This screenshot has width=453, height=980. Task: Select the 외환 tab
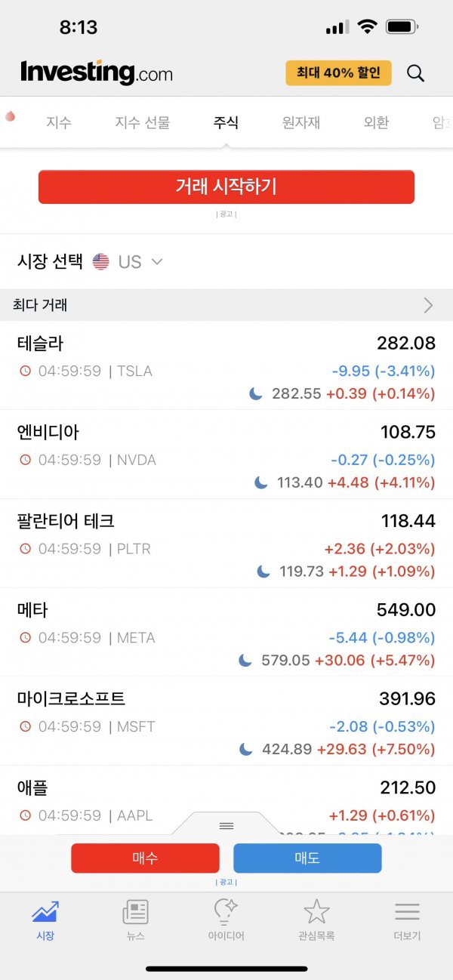[x=376, y=122]
